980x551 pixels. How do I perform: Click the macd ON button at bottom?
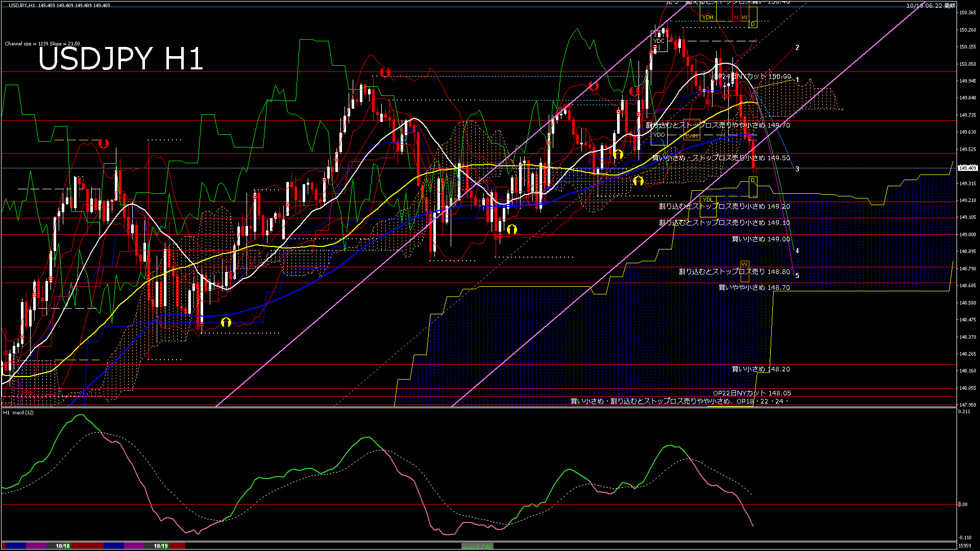(x=477, y=546)
